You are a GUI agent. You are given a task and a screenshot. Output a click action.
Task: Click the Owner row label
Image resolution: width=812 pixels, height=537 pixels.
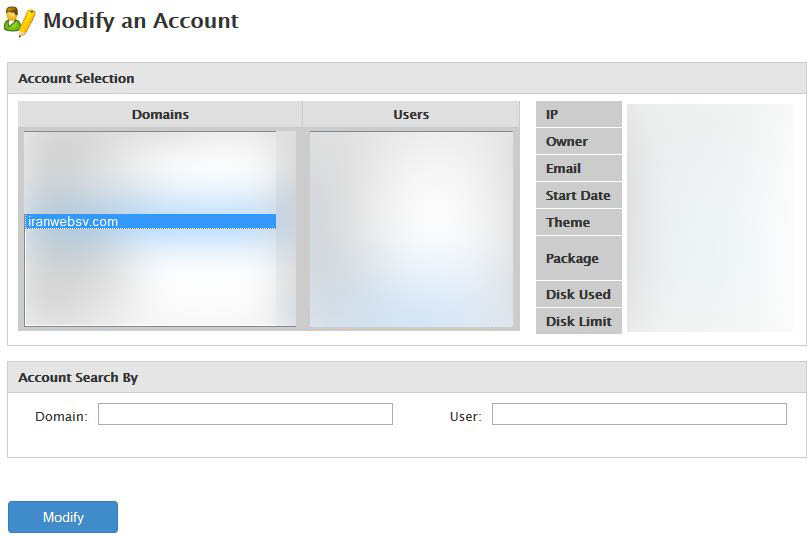(x=578, y=141)
